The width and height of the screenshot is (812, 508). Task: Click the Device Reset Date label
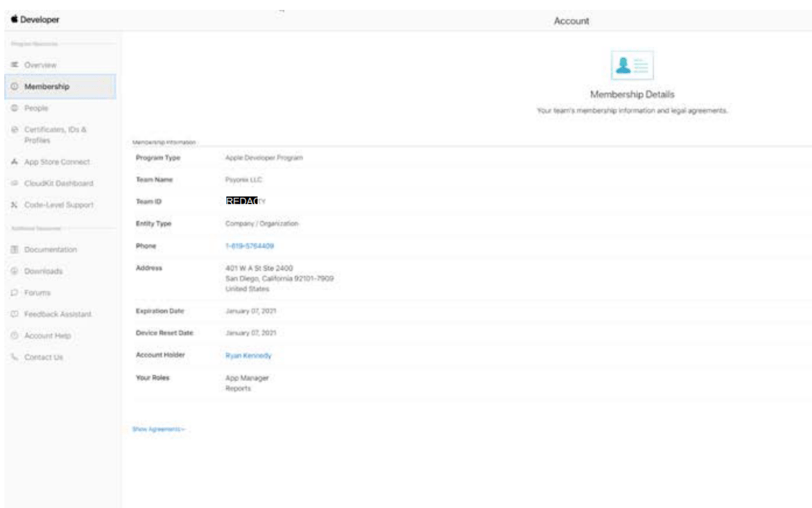coord(164,333)
